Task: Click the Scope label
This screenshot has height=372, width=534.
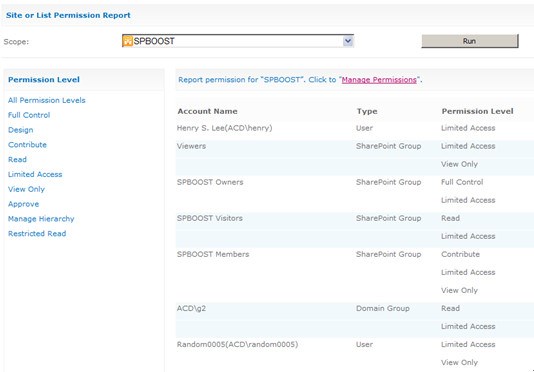Action: point(16,42)
